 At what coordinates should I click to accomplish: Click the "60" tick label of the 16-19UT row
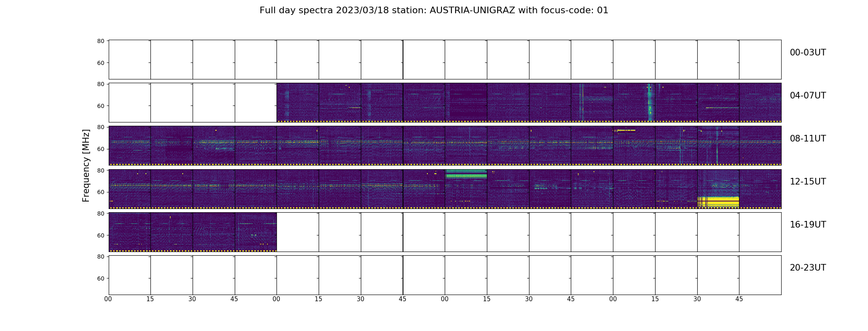pos(100,235)
